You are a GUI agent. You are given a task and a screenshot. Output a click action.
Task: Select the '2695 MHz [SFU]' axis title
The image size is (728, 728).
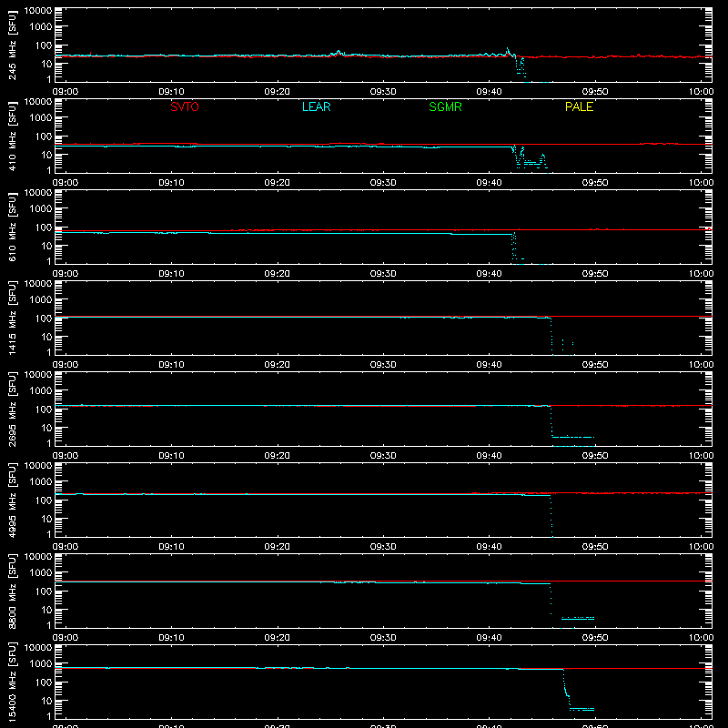click(x=12, y=409)
